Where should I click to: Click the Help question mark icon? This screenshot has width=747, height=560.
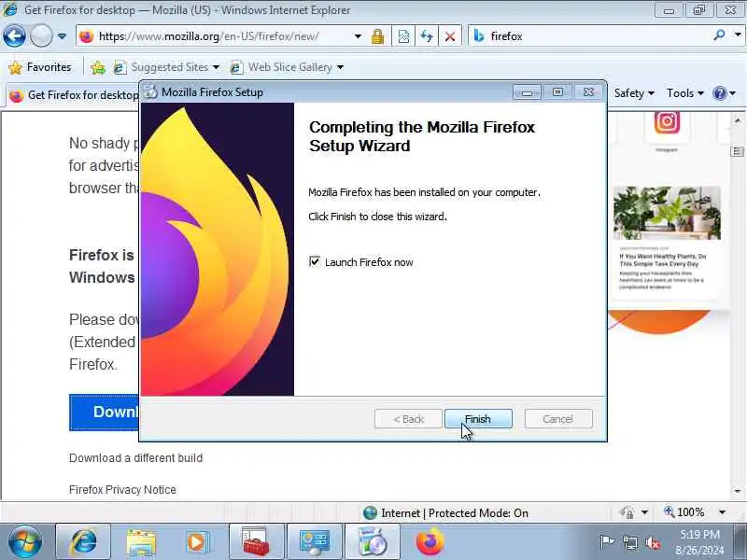tap(719, 93)
